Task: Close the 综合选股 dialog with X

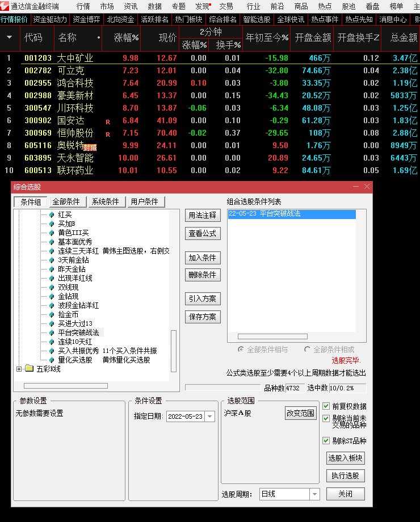Action: coord(367,187)
